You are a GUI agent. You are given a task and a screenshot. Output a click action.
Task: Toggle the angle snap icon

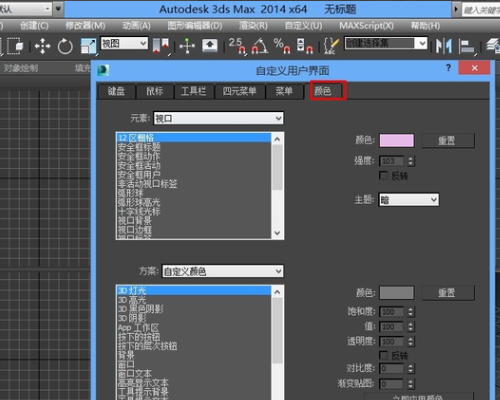tap(260, 46)
